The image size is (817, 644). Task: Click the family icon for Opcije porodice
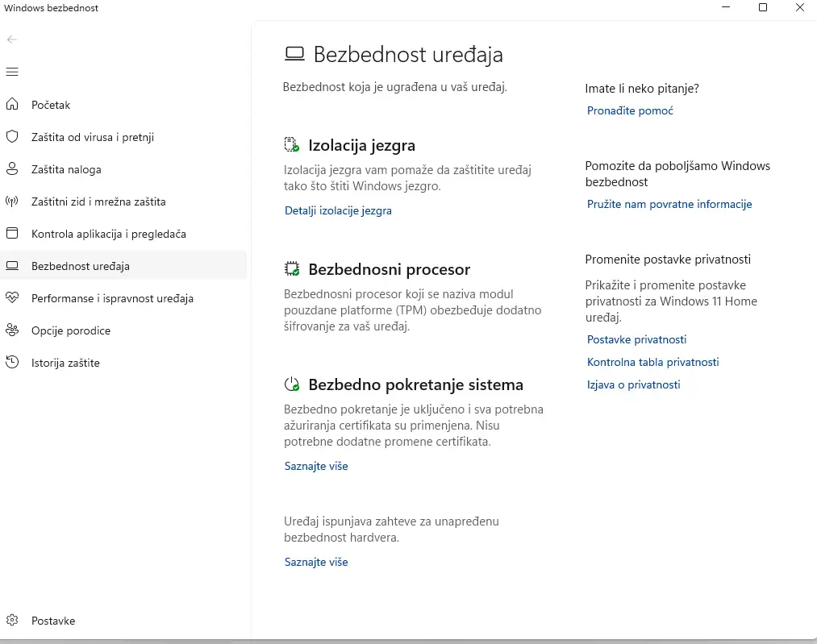(x=12, y=330)
